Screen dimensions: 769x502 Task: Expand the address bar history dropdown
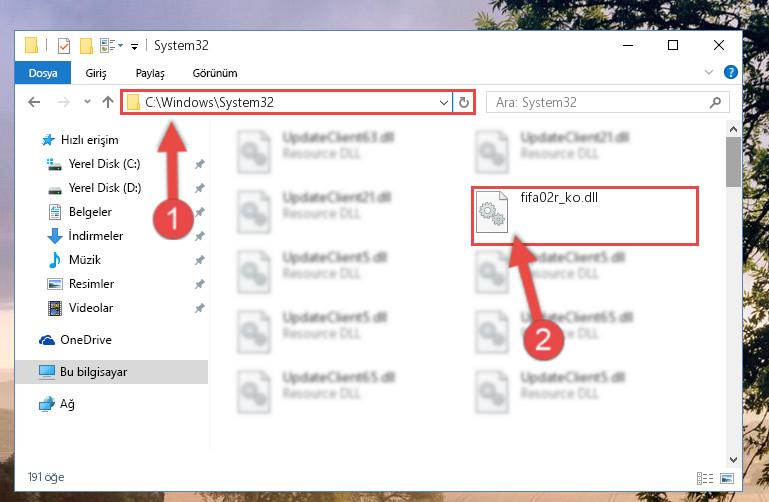[443, 102]
